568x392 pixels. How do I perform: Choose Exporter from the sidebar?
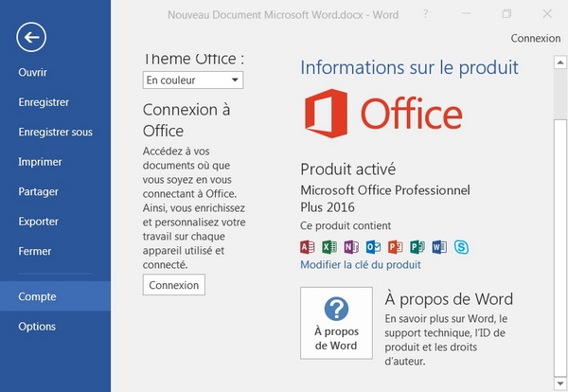coord(38,222)
